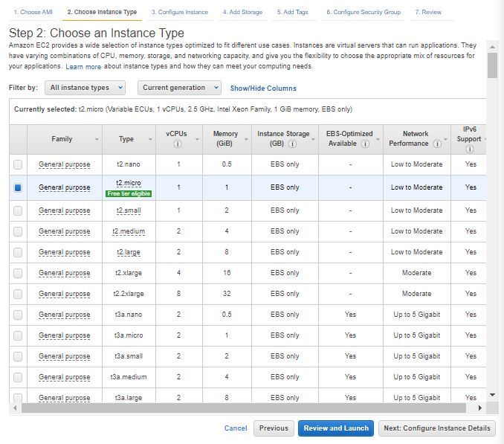Image resolution: width=504 pixels, height=444 pixels.
Task: Click the Review and Launch button
Action: pos(336,428)
